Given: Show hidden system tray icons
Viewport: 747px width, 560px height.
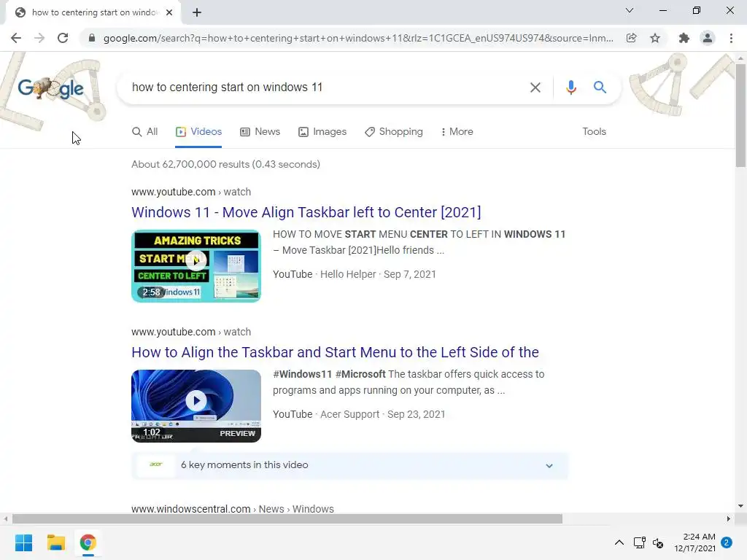Looking at the screenshot, I should (x=619, y=542).
